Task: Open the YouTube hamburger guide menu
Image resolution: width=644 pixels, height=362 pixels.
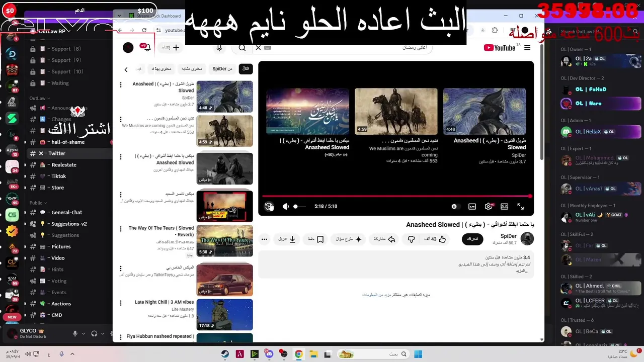Action: (x=527, y=48)
